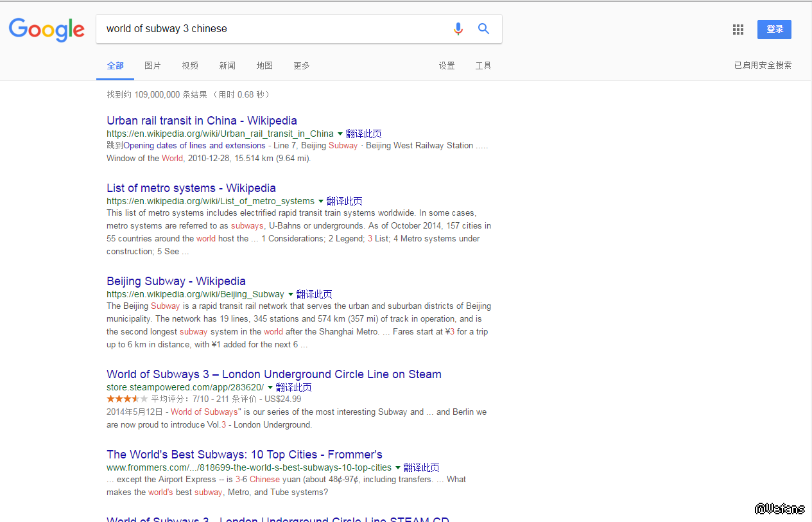Open the 新闻 news tab
The image size is (812, 522).
(227, 65)
